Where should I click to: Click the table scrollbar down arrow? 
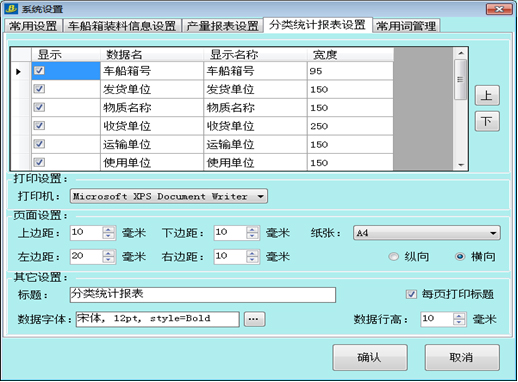point(461,165)
